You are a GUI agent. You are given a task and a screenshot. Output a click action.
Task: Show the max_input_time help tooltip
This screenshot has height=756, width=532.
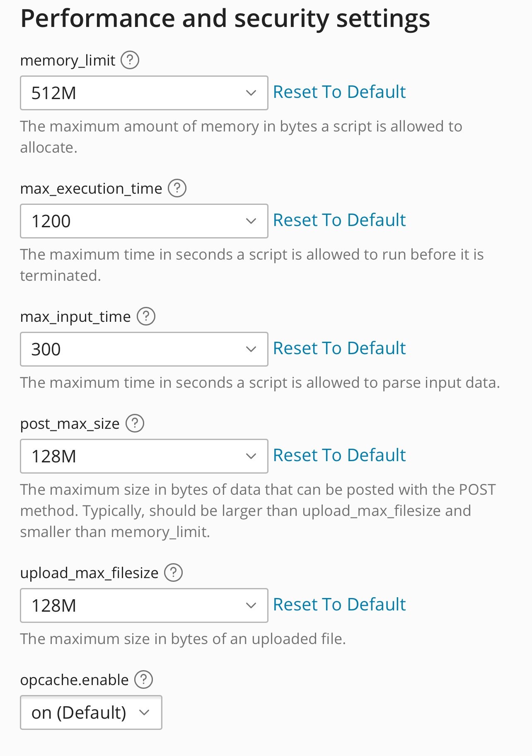tap(146, 316)
